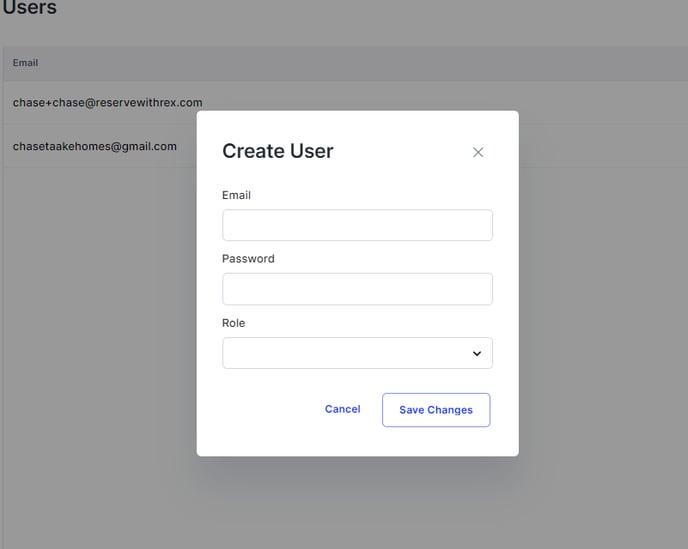688x549 pixels.
Task: Click Cancel in the Create User dialog
Action: [342, 409]
